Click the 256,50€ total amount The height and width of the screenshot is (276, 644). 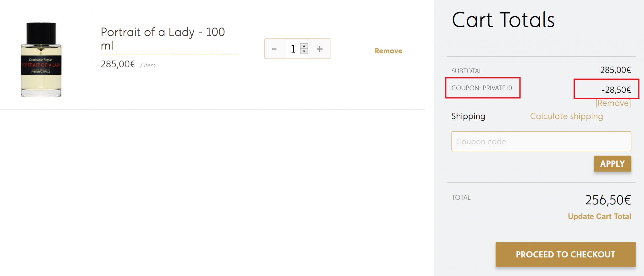click(608, 200)
